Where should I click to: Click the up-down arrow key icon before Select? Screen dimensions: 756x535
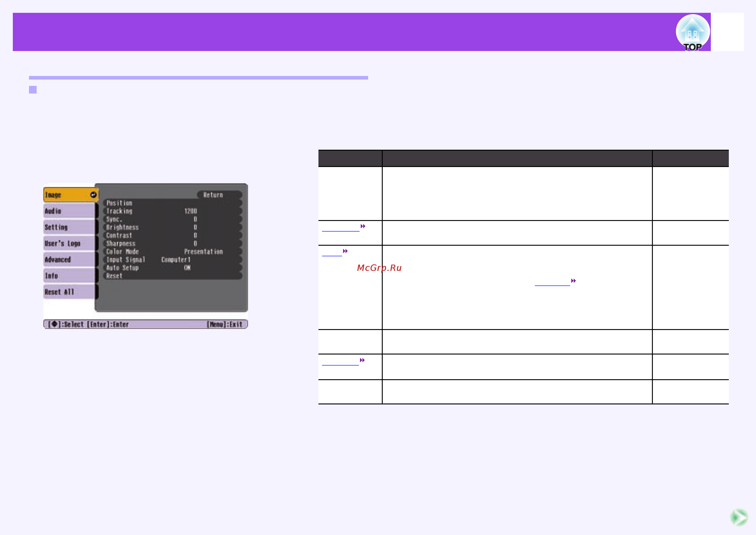pos(55,324)
